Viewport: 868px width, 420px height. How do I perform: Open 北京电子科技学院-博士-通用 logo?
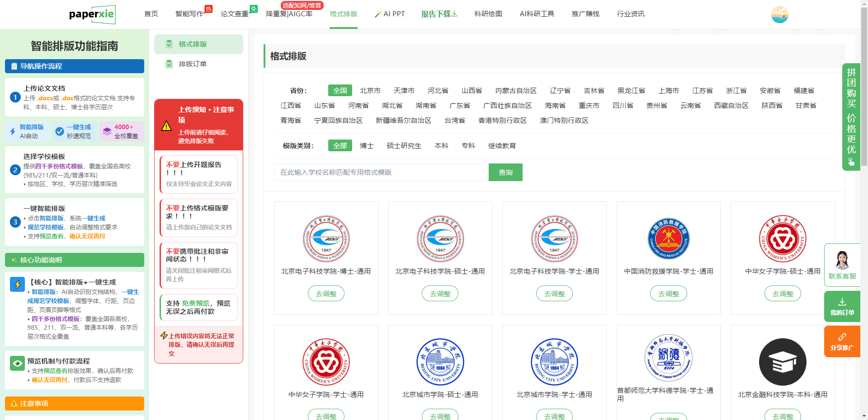(x=326, y=238)
